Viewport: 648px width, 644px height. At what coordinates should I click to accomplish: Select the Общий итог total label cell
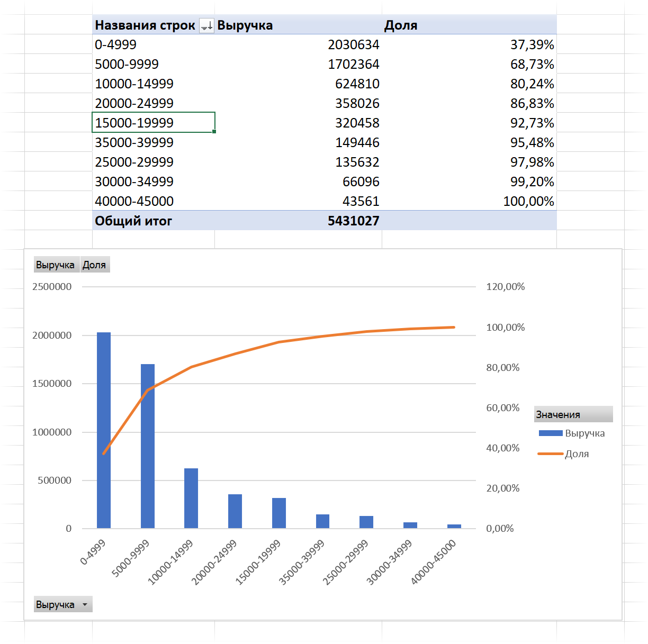coord(154,221)
